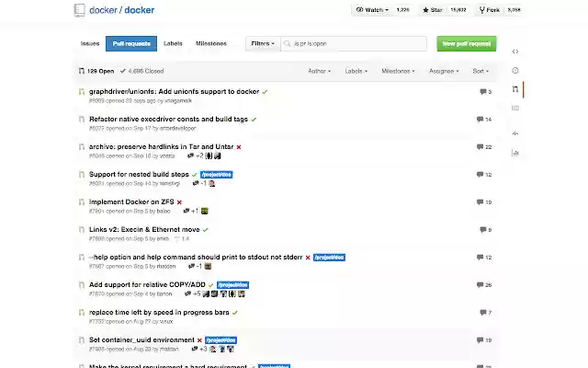
Task: Open the docker repository name link
Action: click(140, 10)
